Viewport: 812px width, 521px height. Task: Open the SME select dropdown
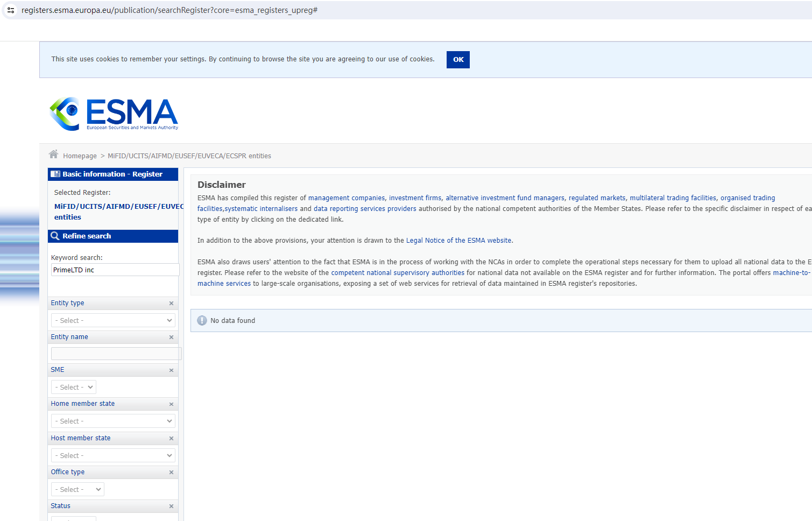[74, 387]
